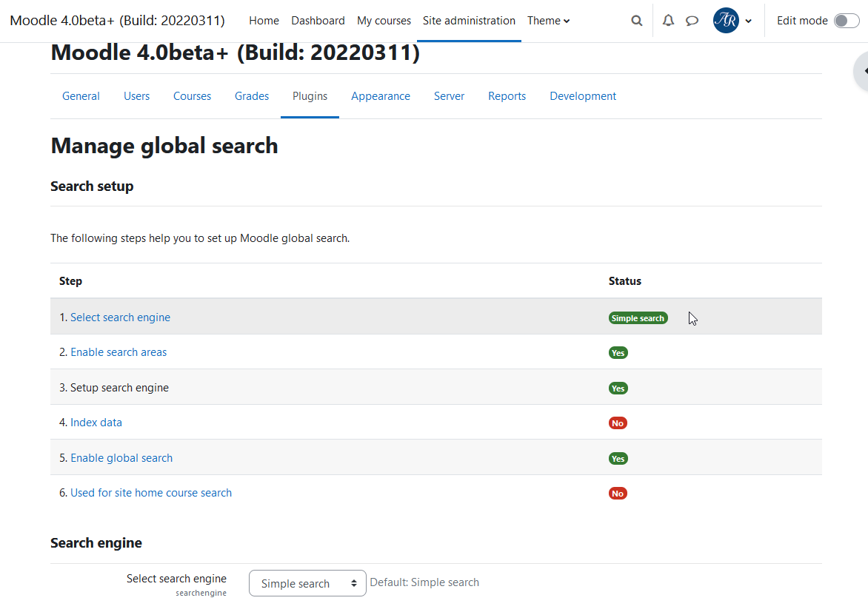The image size is (868, 612).
Task: Open the Select search engine dropdown
Action: 307,583
